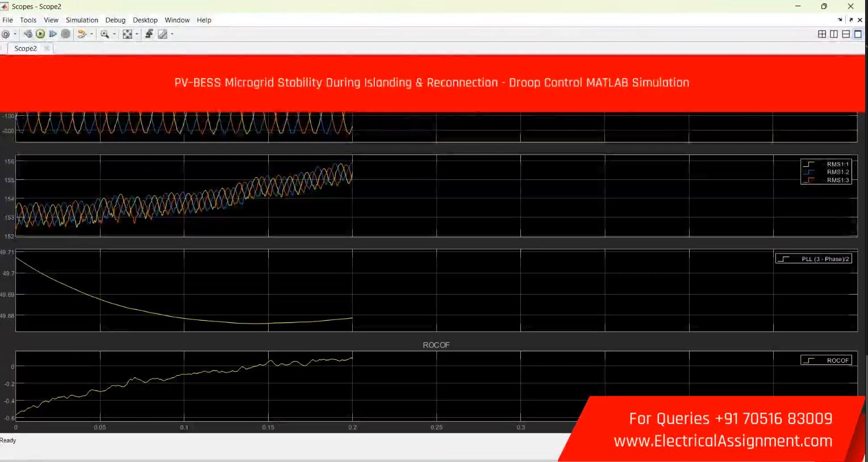Viewport: 868px width, 462px height.
Task: Switch to single maximized layout icon
Action: [858, 34]
